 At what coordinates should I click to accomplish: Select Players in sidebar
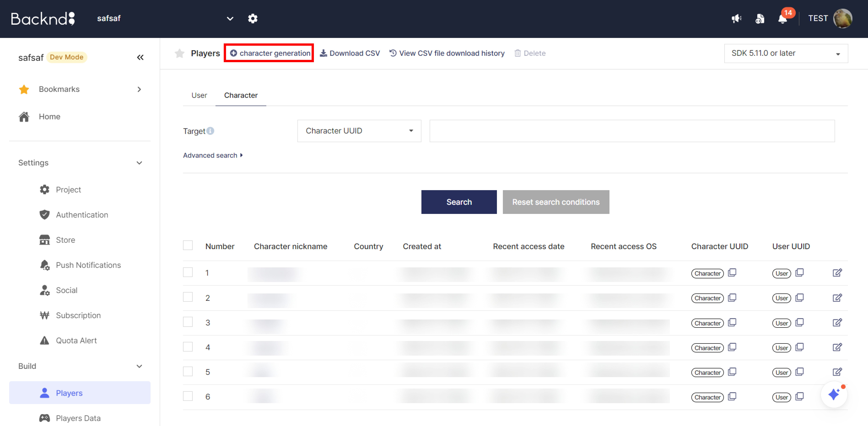(80, 393)
